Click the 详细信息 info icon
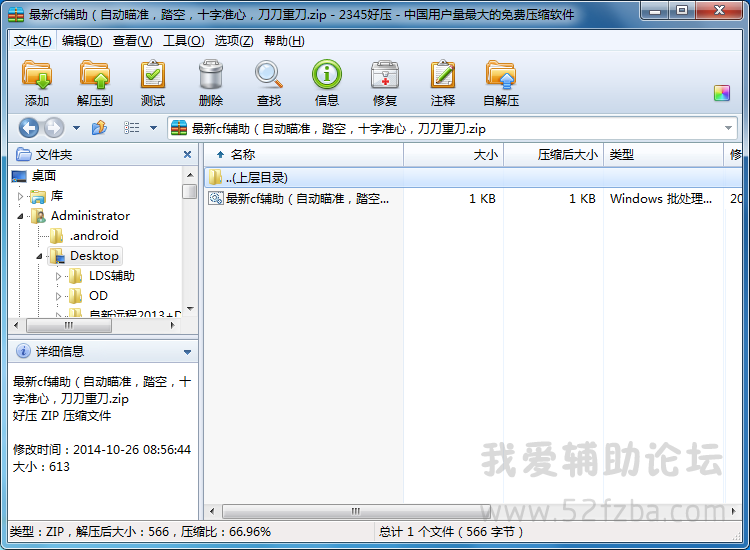The width and height of the screenshot is (750, 550). click(23, 351)
